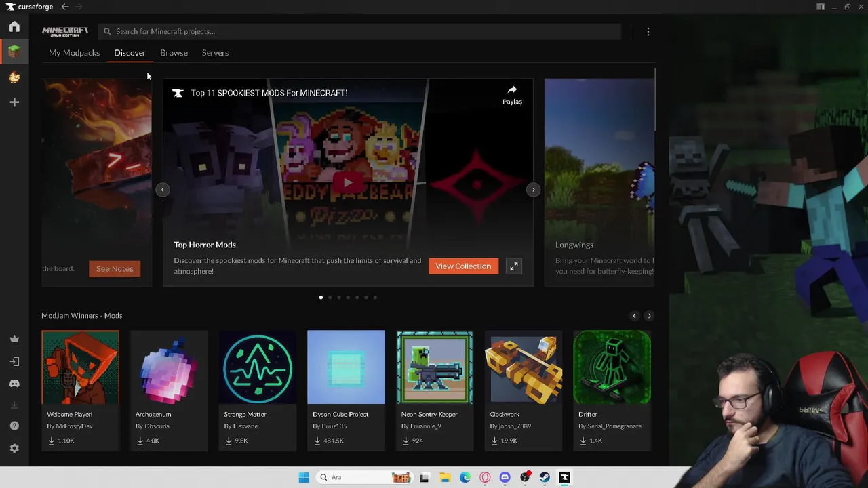Viewport: 868px width, 488px height.
Task: Select third carousel page dot
Action: [x=339, y=297]
